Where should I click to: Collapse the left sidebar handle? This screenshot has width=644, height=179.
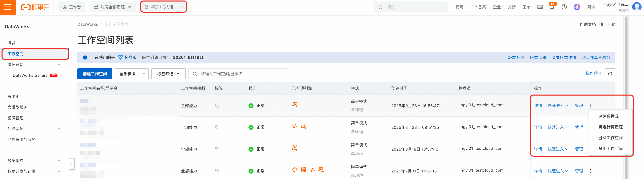pyautogui.click(x=72, y=164)
